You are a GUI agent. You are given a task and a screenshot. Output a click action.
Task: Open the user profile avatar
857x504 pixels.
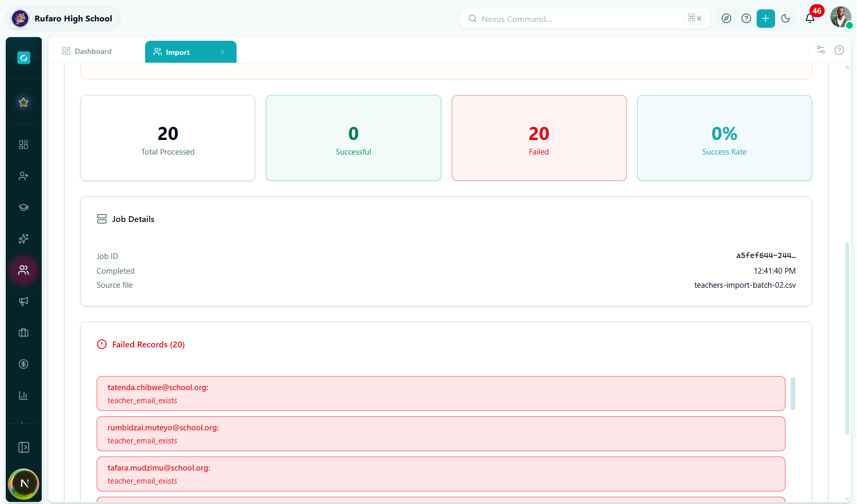coord(840,17)
